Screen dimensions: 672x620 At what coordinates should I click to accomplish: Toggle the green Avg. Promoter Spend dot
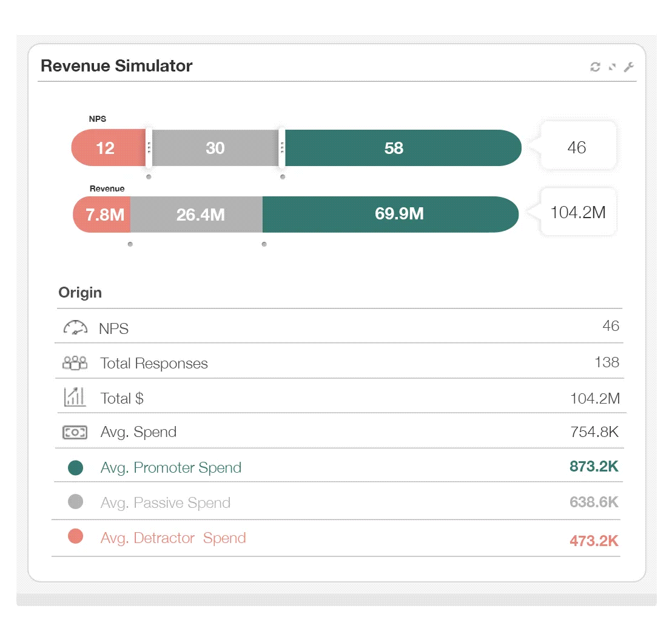click(75, 467)
